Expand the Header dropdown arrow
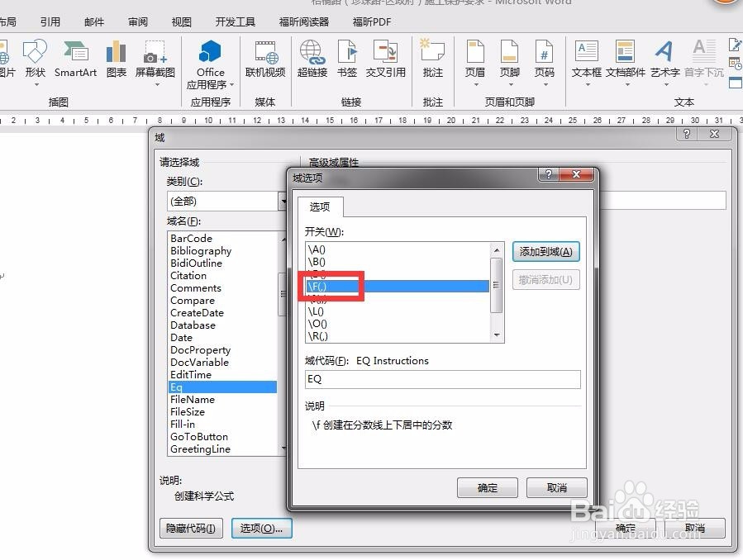 476,85
